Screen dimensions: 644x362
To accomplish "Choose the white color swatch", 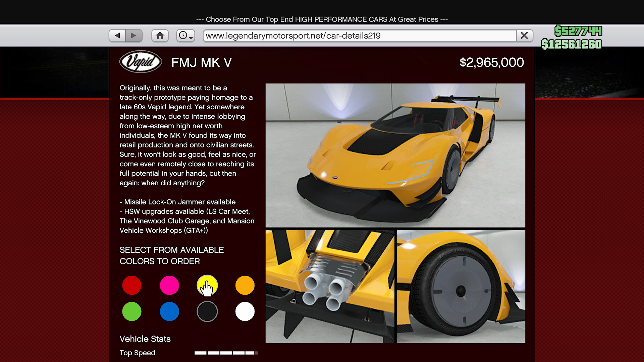I will point(245,311).
